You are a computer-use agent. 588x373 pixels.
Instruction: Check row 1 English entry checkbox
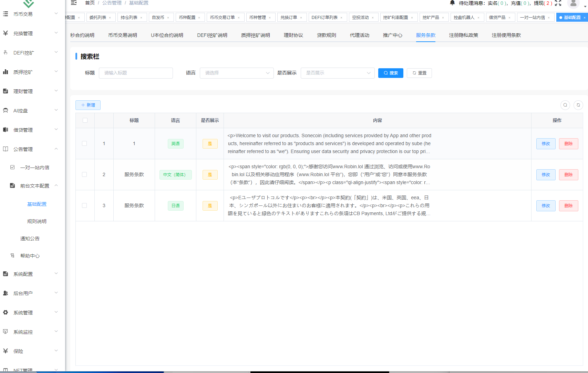coord(84,143)
